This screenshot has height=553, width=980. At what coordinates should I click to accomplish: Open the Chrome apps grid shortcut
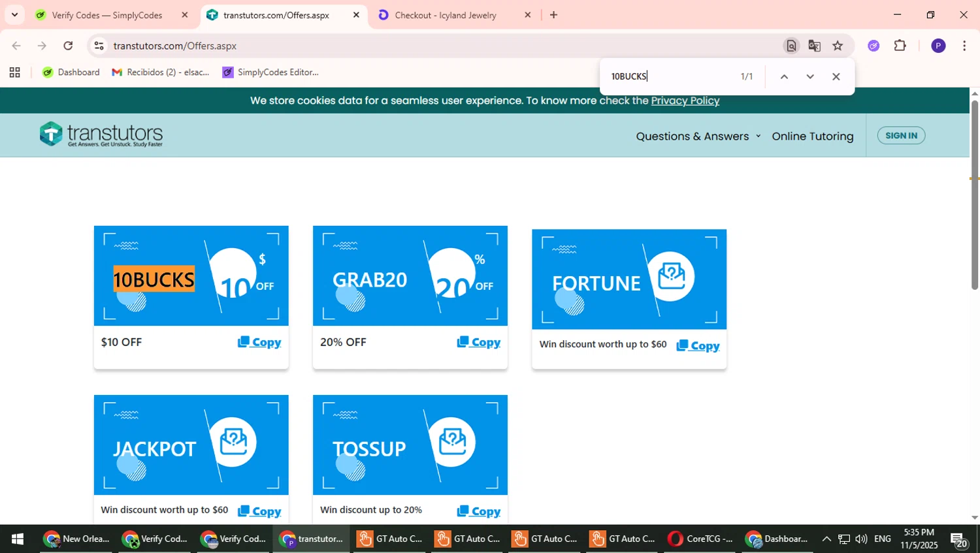[14, 72]
